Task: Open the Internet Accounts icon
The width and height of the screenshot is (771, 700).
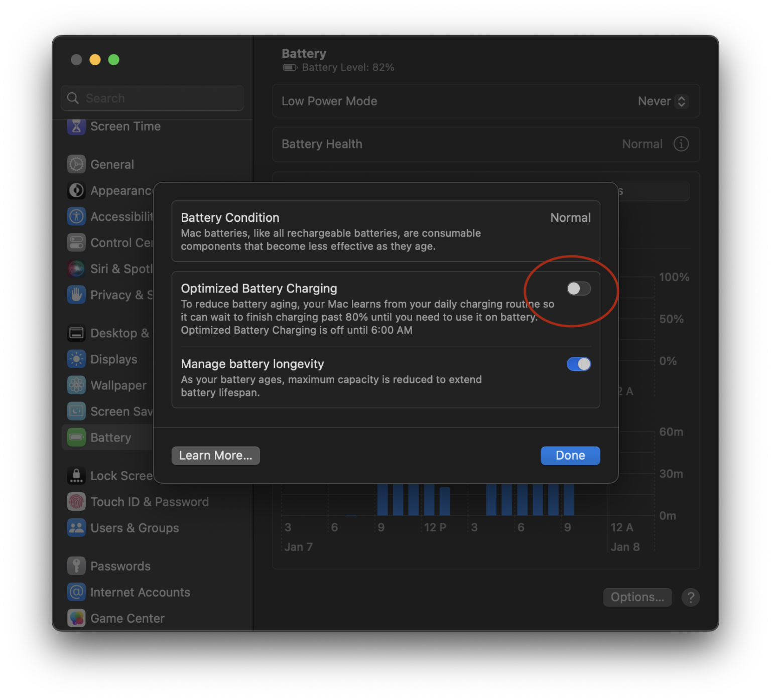Action: [x=76, y=592]
